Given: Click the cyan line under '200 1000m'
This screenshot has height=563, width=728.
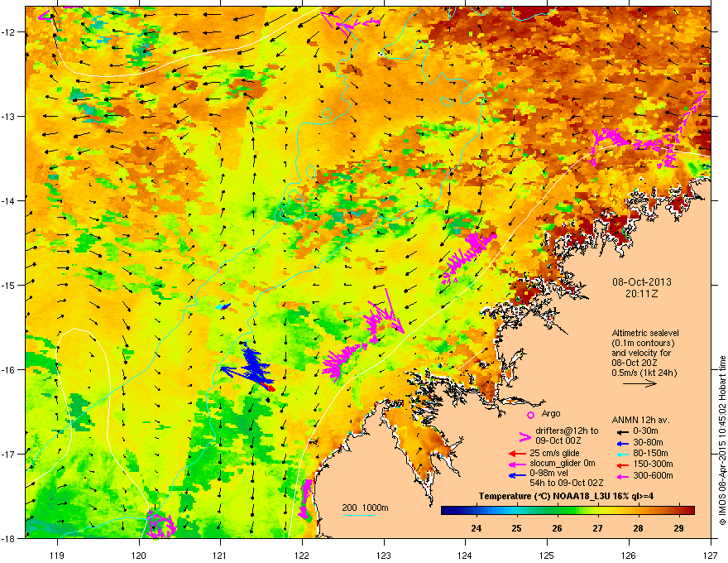Looking at the screenshot, I should pos(359,515).
